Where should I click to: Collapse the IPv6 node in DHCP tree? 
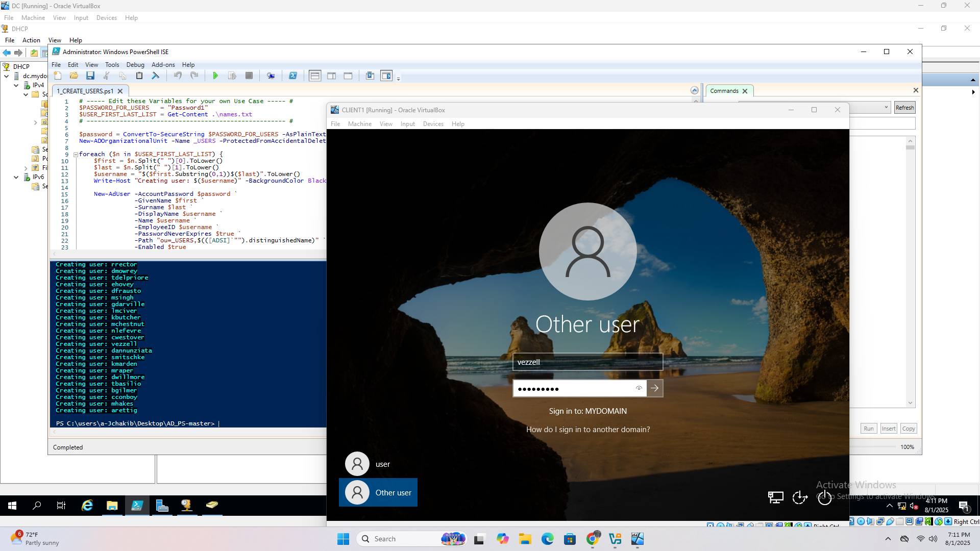(x=16, y=177)
